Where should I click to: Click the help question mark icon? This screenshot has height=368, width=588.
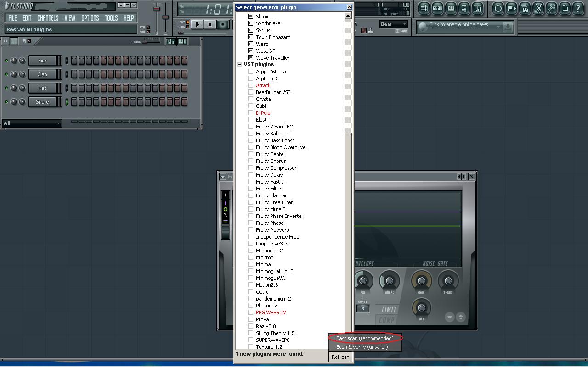(578, 8)
